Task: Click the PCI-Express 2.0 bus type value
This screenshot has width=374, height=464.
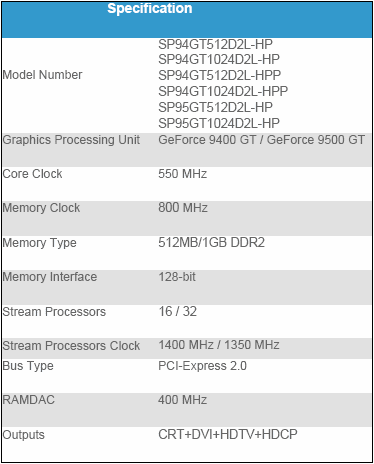Action: click(203, 366)
